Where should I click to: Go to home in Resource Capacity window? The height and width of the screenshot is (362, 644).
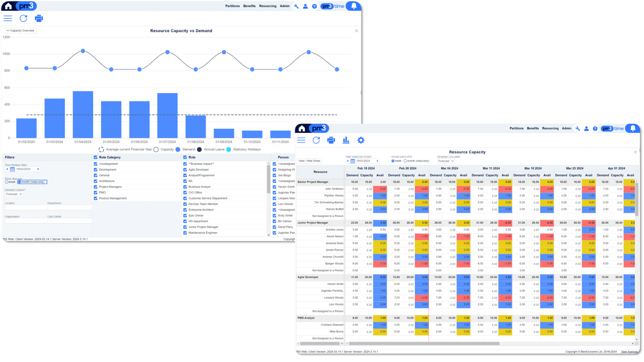click(302, 128)
